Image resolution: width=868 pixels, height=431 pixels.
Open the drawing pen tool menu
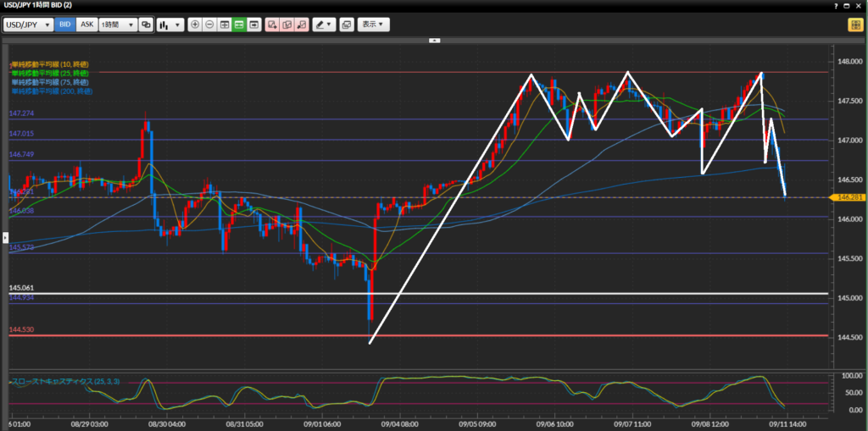[x=324, y=25]
